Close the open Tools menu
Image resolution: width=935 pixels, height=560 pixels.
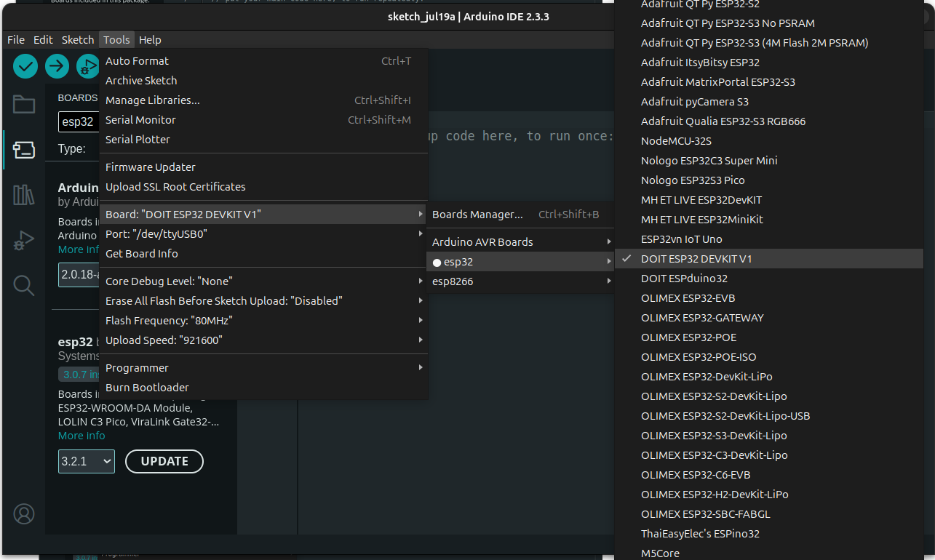[116, 40]
